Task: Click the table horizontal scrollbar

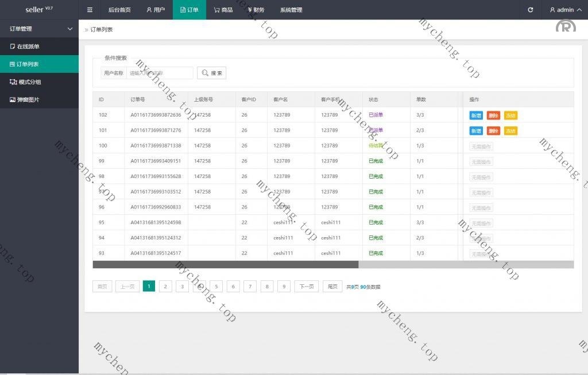Action: click(x=225, y=265)
